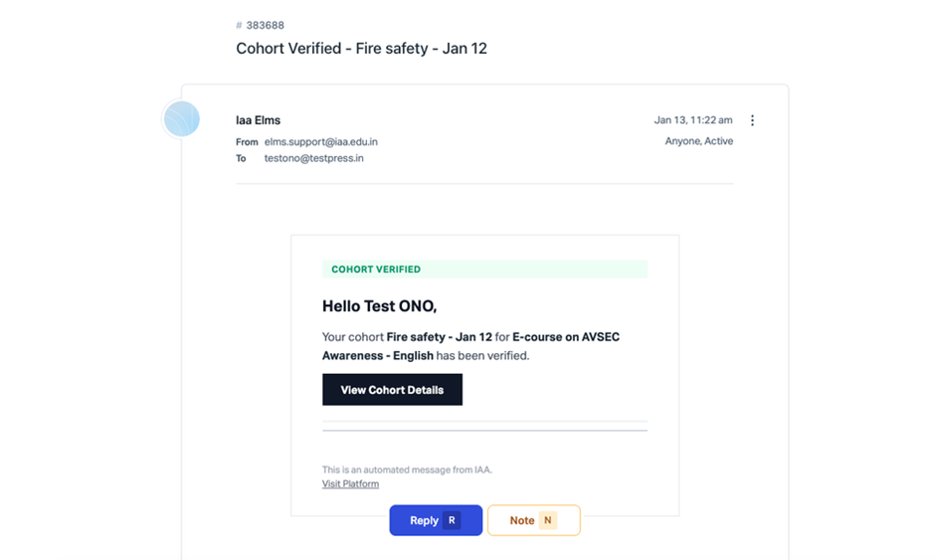Click the ticket subject title heading
Viewport: 936px width, 560px height.
361,48
